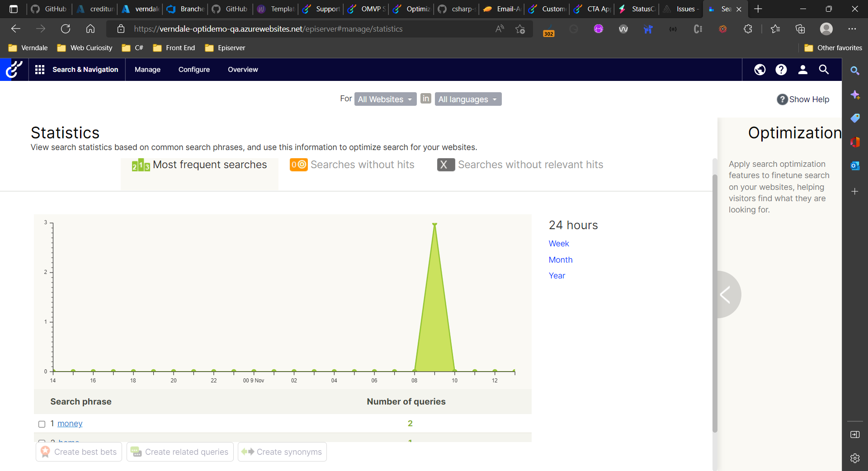This screenshot has height=471, width=868.
Task: View statistics by Month
Action: (x=560, y=259)
